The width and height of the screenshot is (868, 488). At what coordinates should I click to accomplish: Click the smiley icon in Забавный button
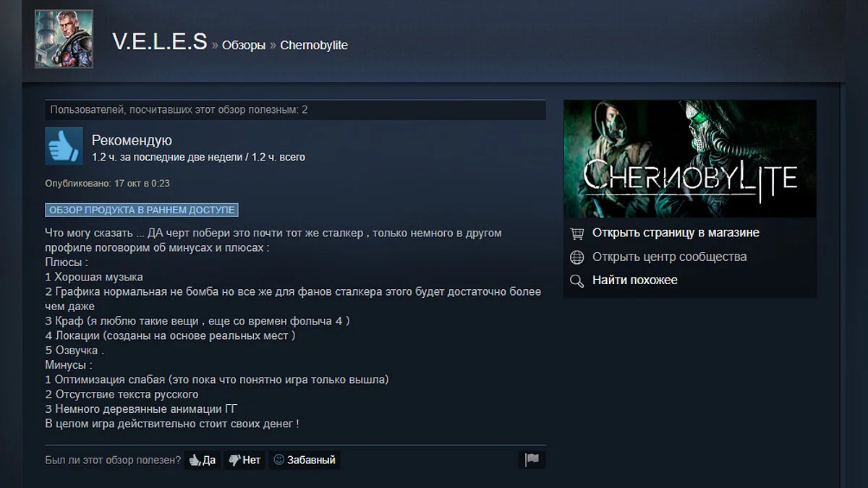278,459
